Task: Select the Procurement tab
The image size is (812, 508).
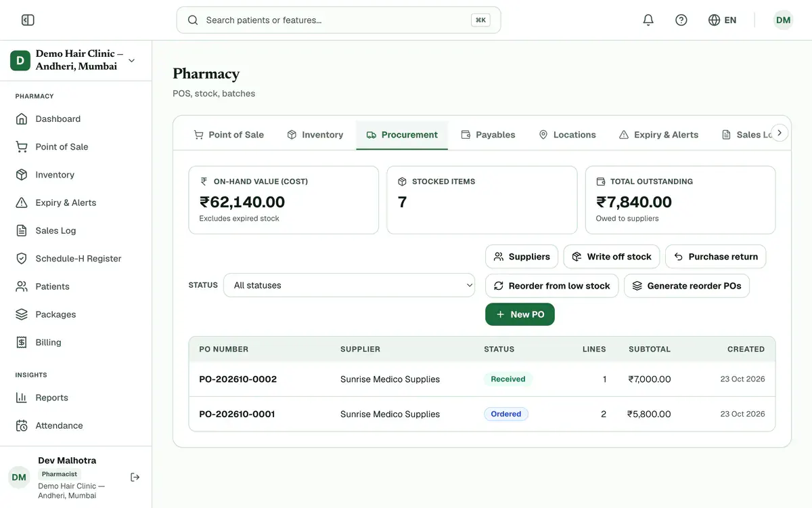Action: [x=402, y=135]
